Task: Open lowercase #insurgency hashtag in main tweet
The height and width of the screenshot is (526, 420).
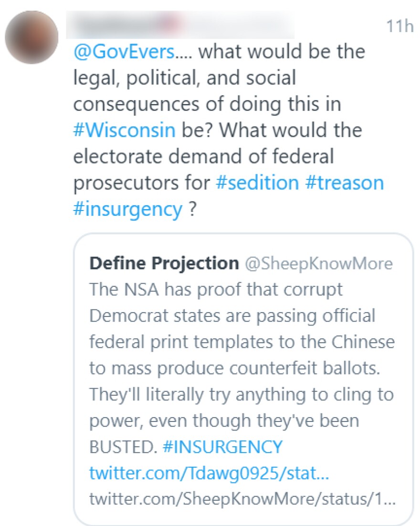Action: click(127, 209)
